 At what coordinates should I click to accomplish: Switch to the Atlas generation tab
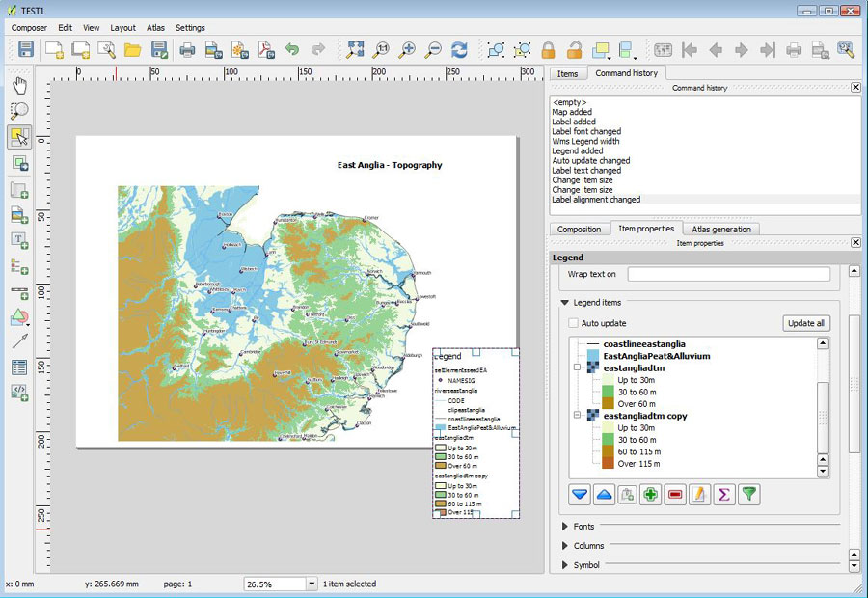[x=722, y=229]
